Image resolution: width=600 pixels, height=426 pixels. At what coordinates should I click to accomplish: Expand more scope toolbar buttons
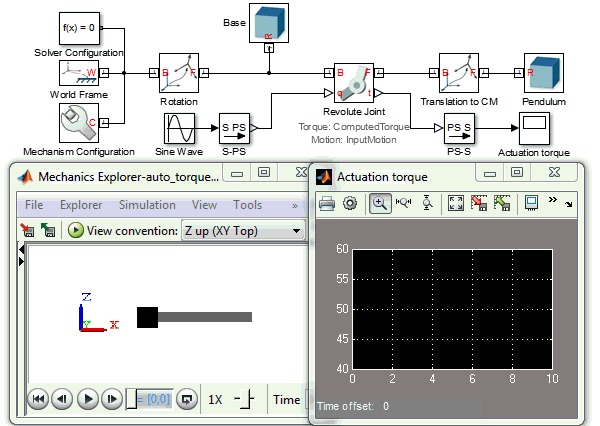tap(553, 200)
